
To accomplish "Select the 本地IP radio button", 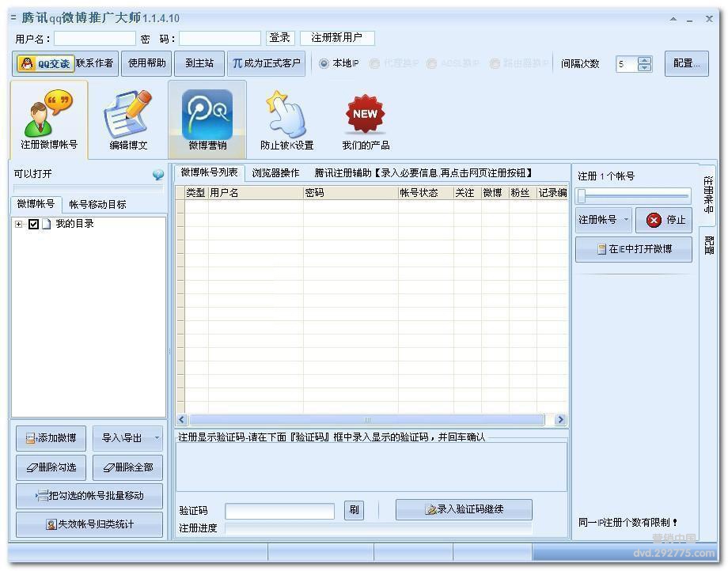I will pos(324,63).
